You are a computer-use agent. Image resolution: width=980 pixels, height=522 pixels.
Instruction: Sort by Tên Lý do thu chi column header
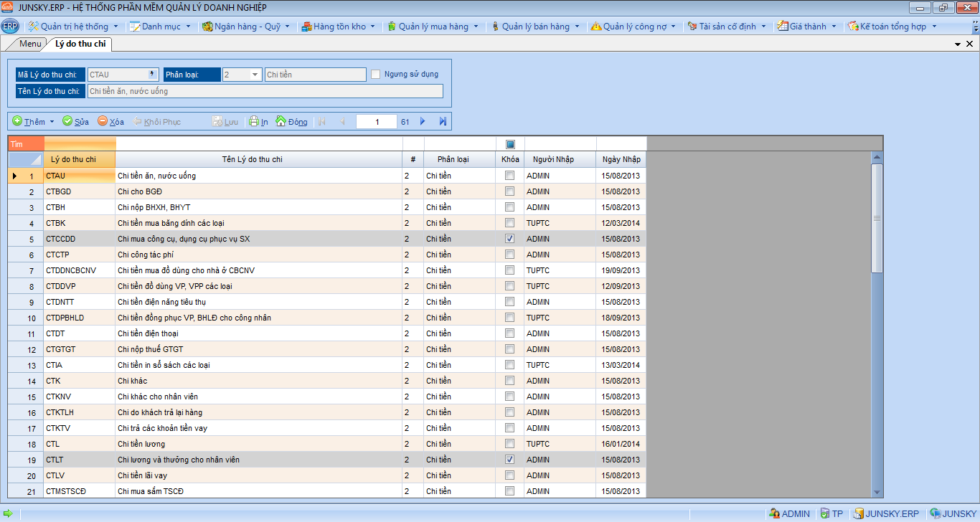click(x=258, y=159)
